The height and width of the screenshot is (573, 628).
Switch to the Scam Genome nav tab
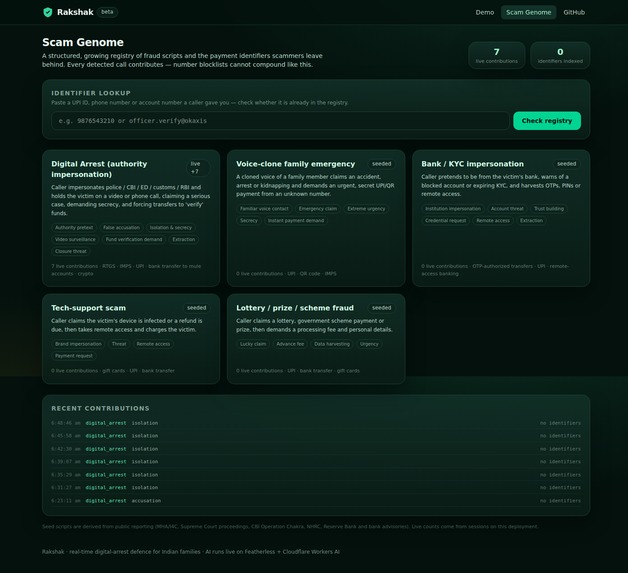pyautogui.click(x=528, y=12)
